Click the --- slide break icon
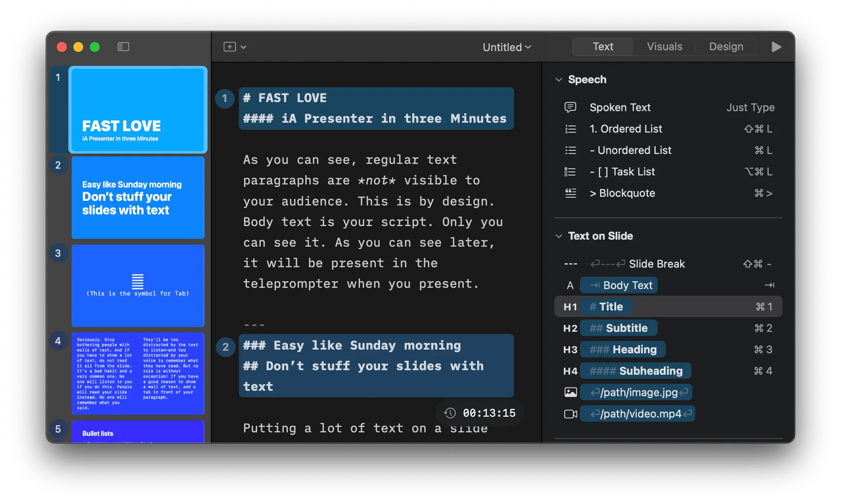The width and height of the screenshot is (841, 504). click(x=570, y=264)
